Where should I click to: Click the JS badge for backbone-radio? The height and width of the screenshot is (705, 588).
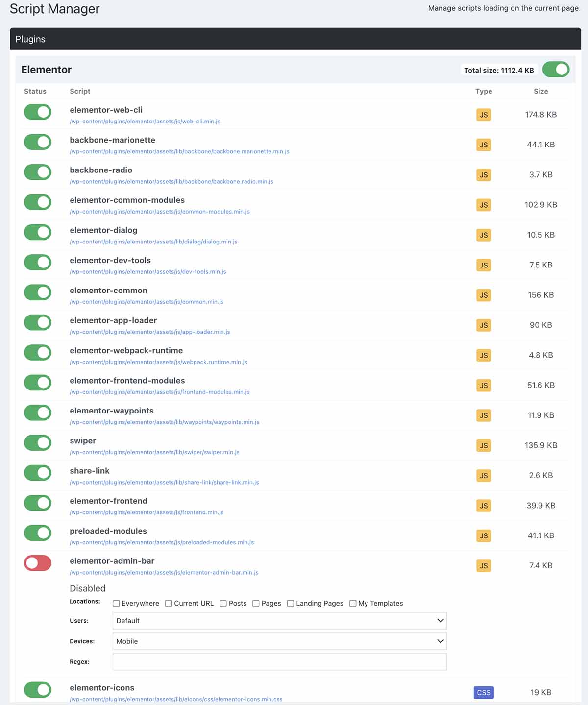pos(484,175)
